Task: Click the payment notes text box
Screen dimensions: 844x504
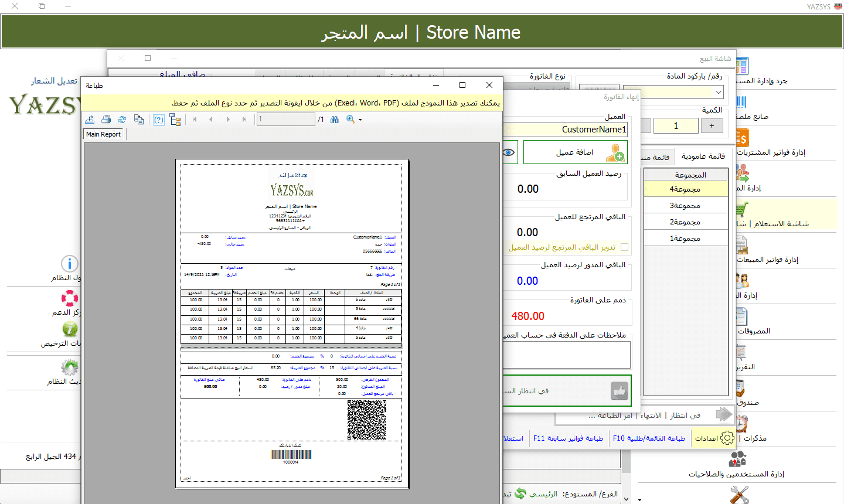Action: 567,355
